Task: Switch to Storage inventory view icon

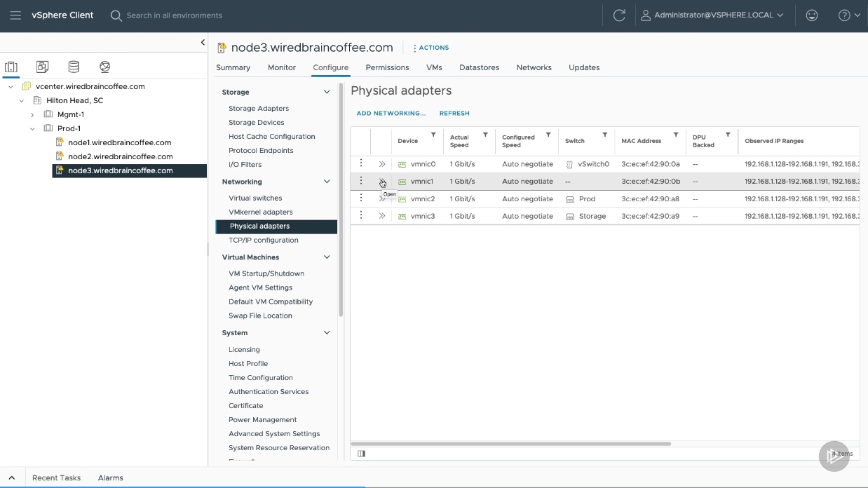Action: click(x=74, y=67)
